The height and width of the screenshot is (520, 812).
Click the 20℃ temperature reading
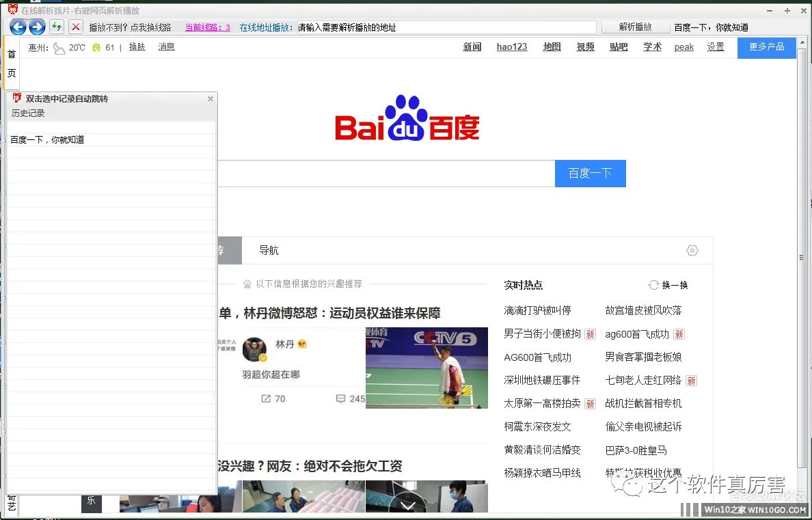tap(77, 48)
